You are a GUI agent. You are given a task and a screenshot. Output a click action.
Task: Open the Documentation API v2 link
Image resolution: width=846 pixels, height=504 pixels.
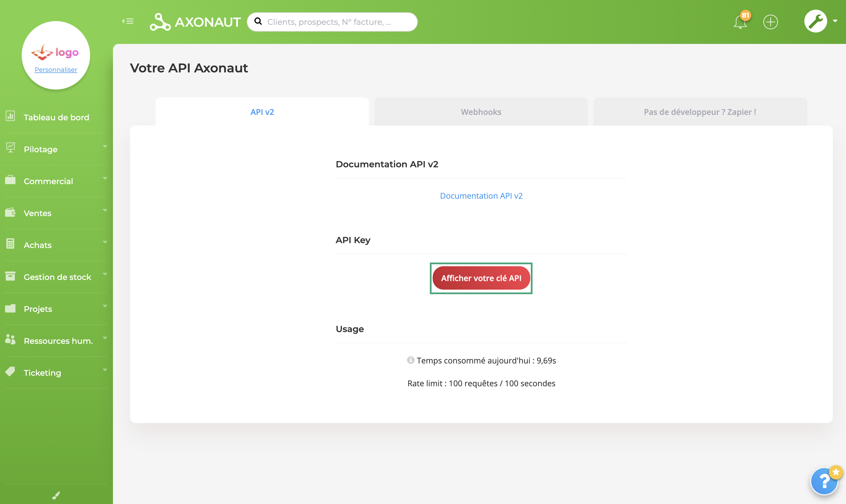tap(481, 196)
